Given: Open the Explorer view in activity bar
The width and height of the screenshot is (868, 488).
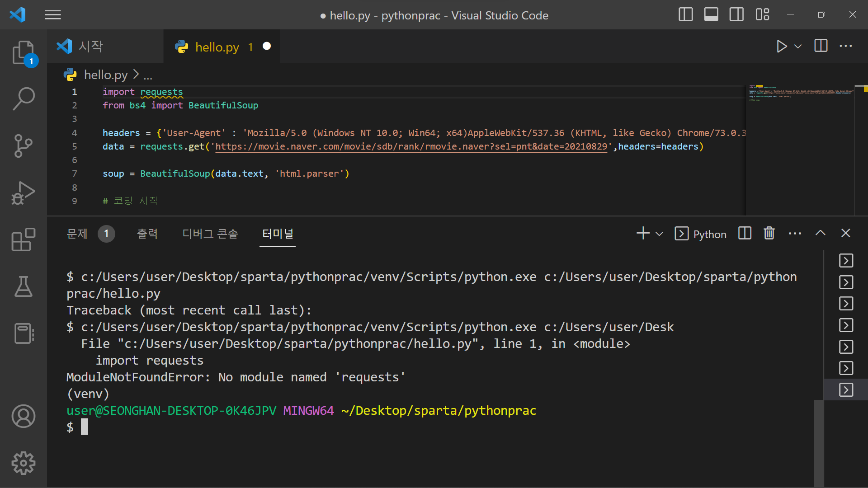Looking at the screenshot, I should click(24, 53).
